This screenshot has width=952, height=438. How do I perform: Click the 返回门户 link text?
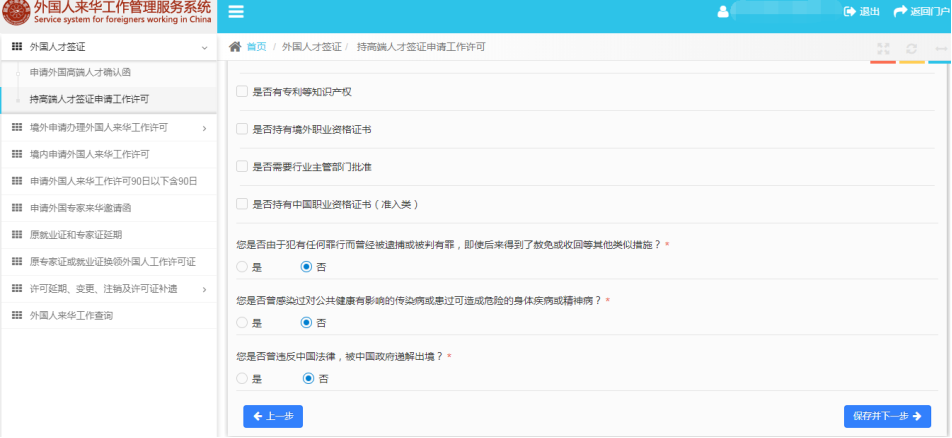coord(930,12)
